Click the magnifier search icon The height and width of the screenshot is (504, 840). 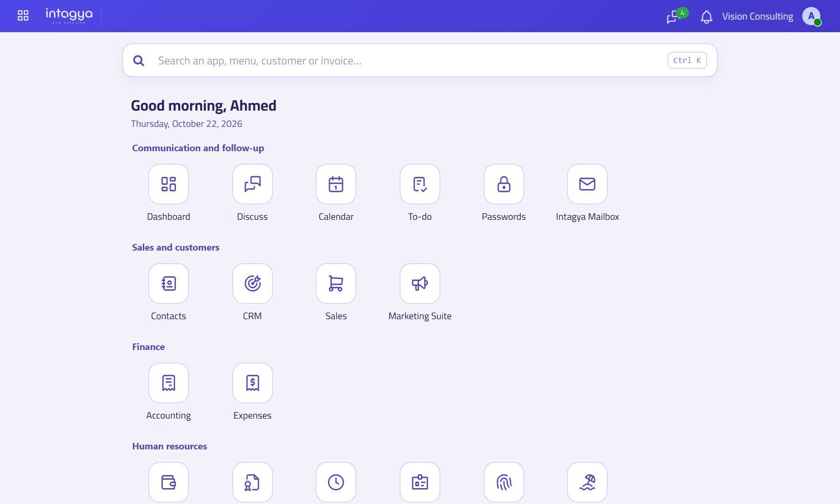139,61
